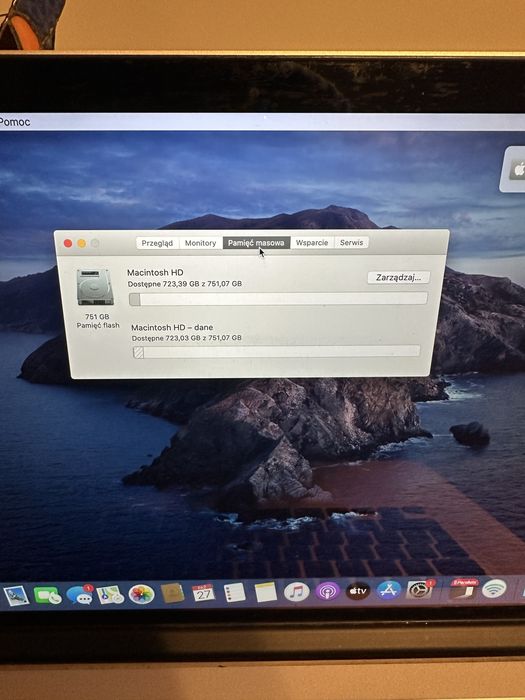525x700 pixels.
Task: Select the Pamięć masowa tab
Action: point(256,243)
